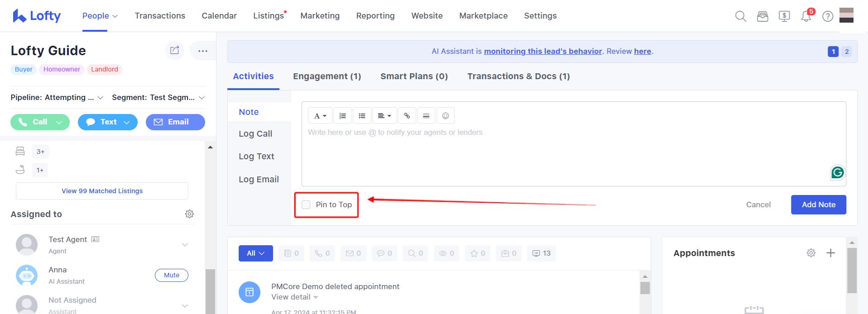Open the font style dropdown in editor
868x314 pixels.
click(320, 116)
